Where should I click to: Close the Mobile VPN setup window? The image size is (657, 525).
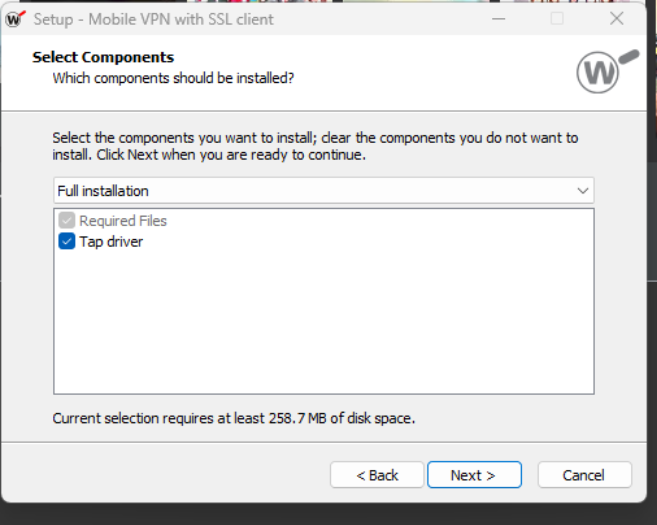(x=616, y=19)
